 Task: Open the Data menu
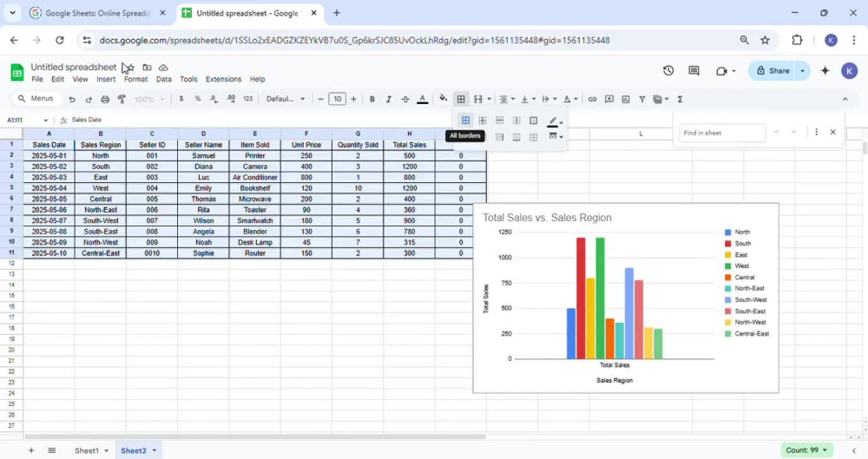(x=164, y=79)
